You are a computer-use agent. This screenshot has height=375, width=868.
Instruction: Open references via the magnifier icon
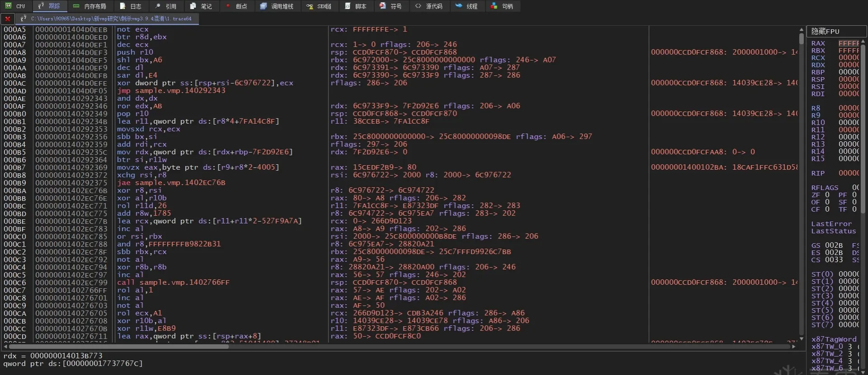[158, 6]
